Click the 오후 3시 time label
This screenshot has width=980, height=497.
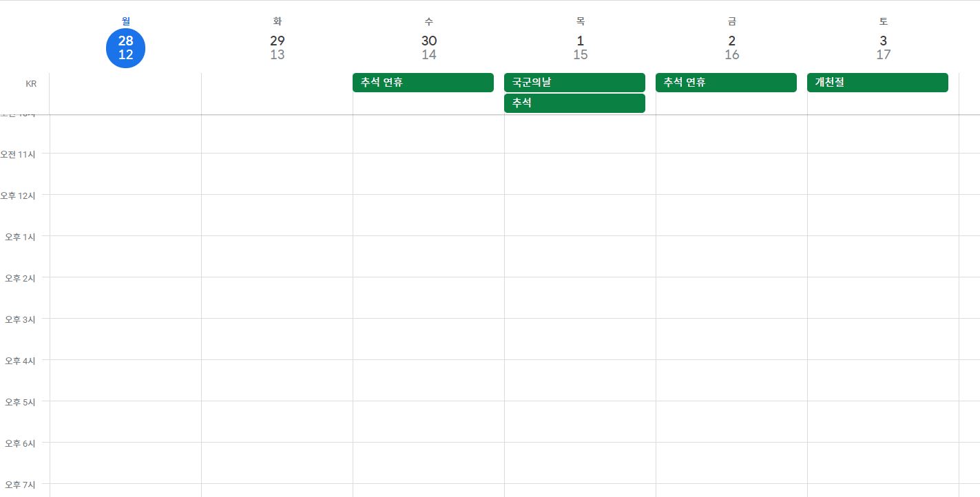tap(20, 319)
